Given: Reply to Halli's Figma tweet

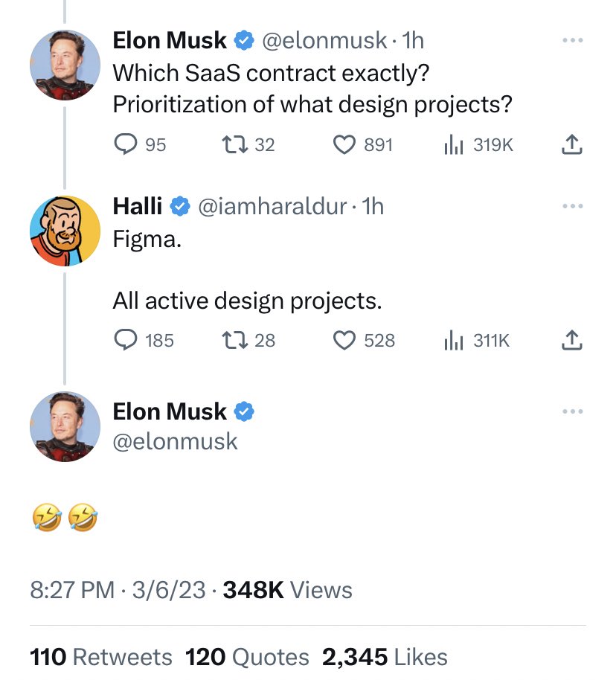Looking at the screenshot, I should [126, 340].
